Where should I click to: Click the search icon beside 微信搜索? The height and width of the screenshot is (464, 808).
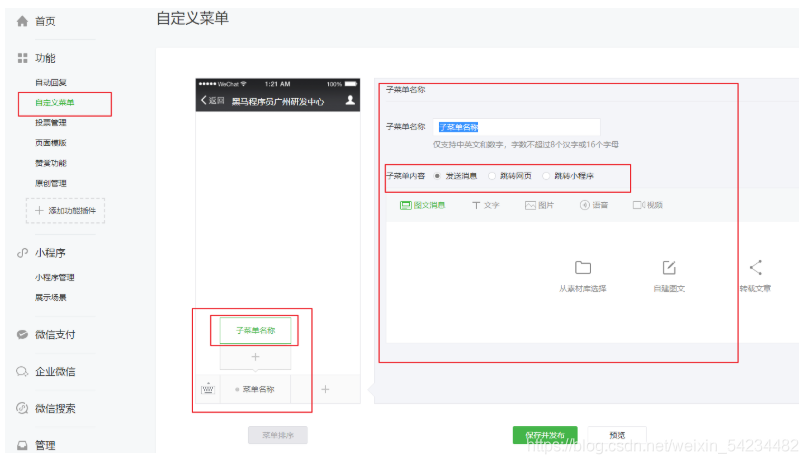click(22, 408)
